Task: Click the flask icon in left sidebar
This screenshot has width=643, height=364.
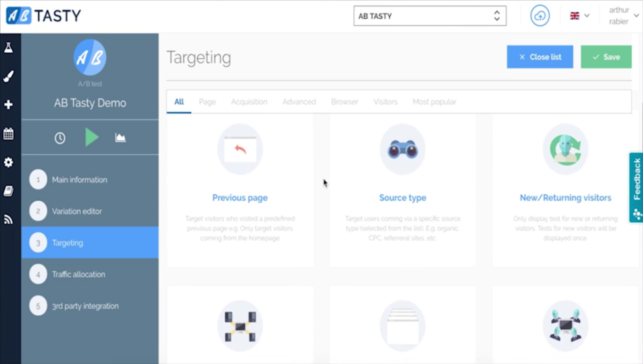Action: coord(8,47)
